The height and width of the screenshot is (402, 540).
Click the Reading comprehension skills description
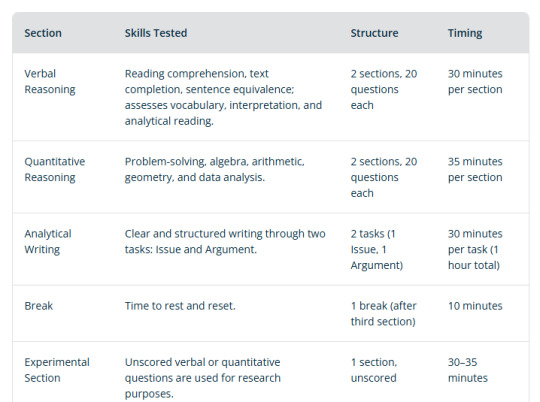tap(223, 97)
